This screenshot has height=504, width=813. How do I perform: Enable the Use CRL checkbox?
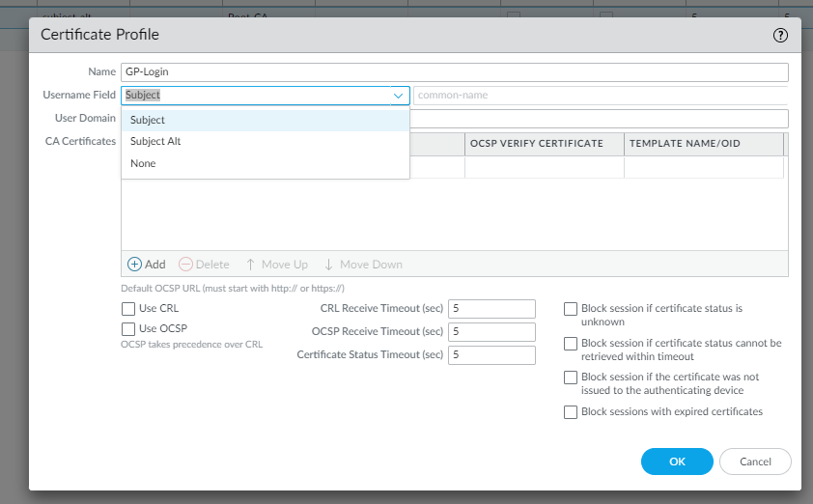(x=128, y=309)
